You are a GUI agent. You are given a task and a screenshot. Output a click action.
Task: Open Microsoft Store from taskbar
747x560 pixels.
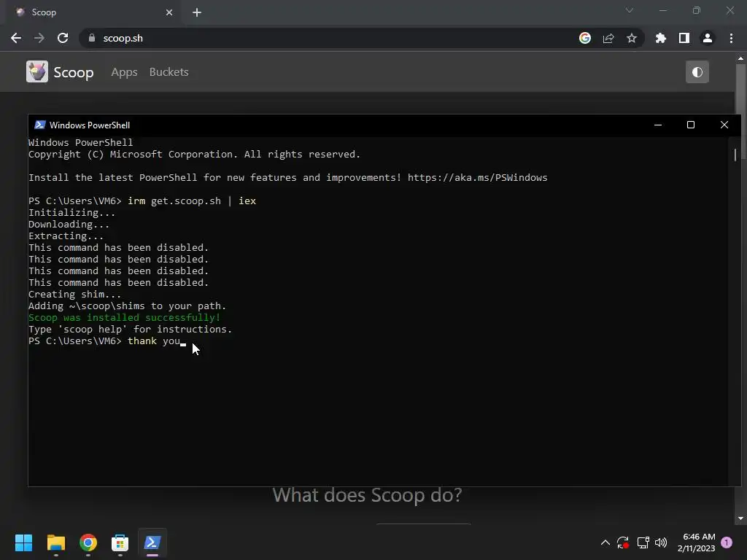pyautogui.click(x=120, y=542)
